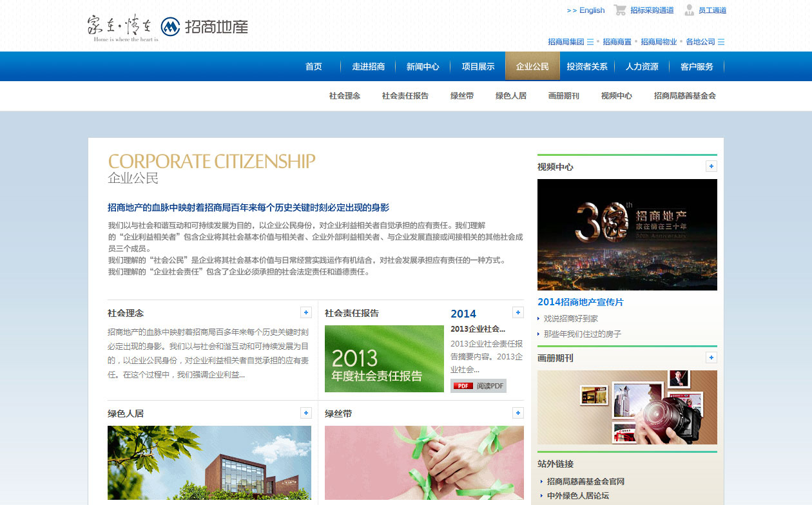Open the 人力资源 navigation tab
The height and width of the screenshot is (505, 812).
point(642,66)
